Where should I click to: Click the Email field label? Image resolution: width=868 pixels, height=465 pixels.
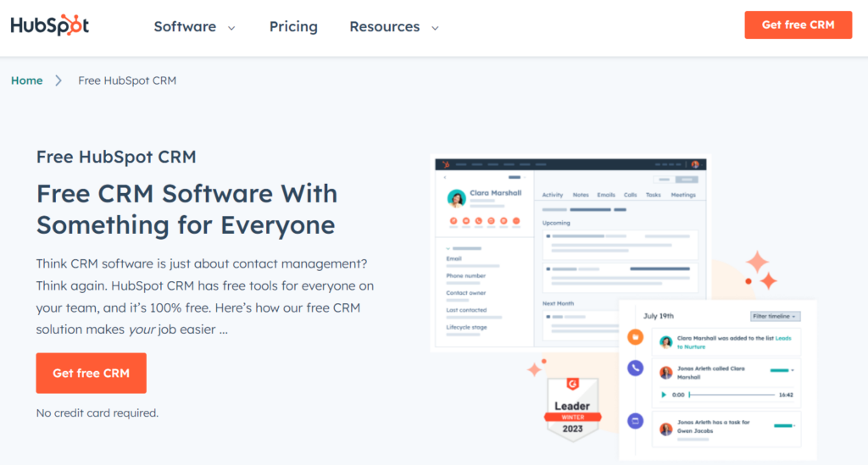(x=454, y=259)
